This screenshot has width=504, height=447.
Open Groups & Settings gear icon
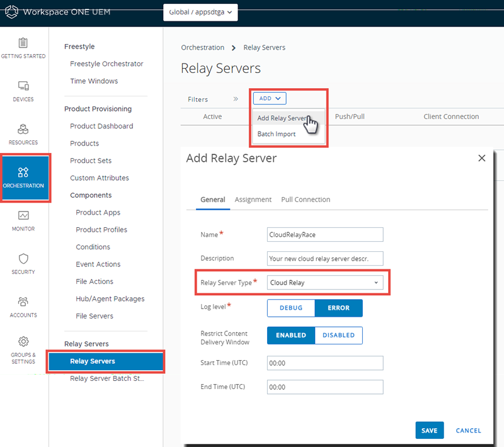(x=23, y=341)
